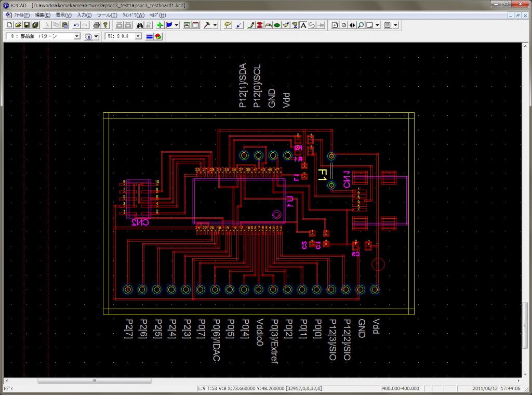Toggle the grid display button
532x395 pixels.
(x=388, y=25)
